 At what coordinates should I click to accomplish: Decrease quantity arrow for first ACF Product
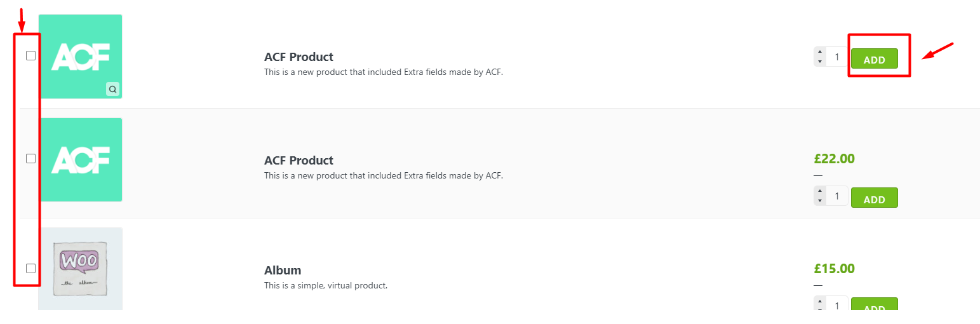(x=820, y=62)
